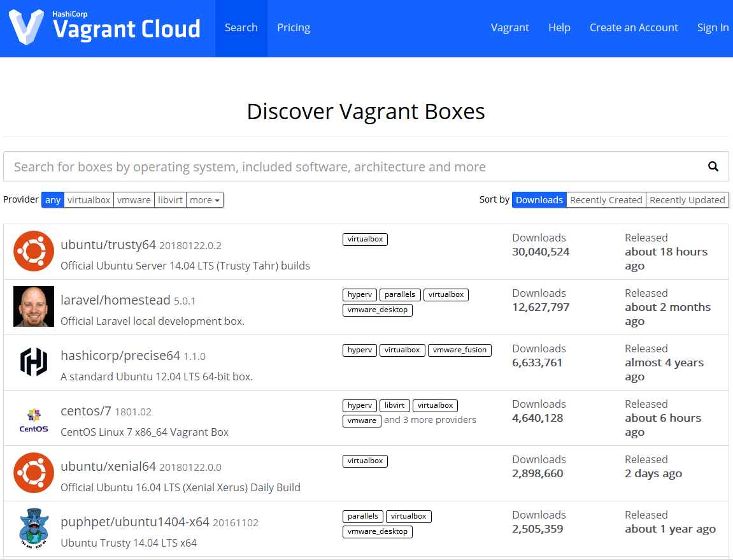Image resolution: width=733 pixels, height=560 pixels.
Task: Click the search magnifier icon
Action: tap(713, 167)
